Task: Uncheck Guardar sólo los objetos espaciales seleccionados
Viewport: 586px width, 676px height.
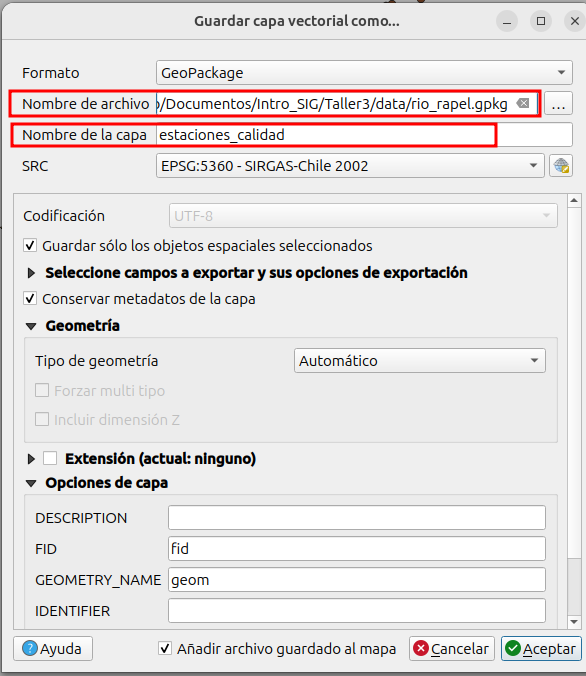Action: pos(30,246)
